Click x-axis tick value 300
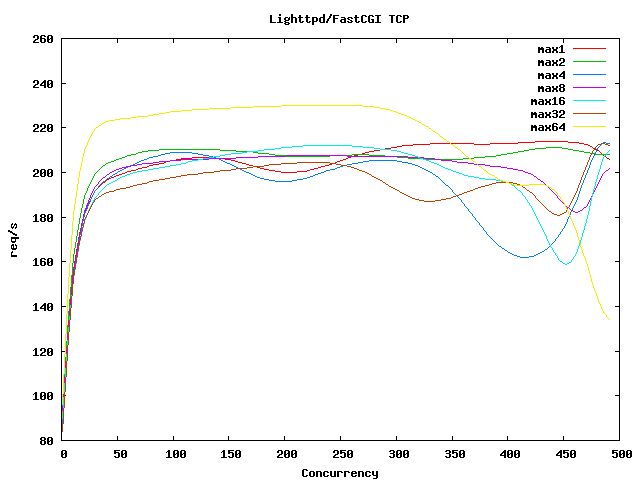This screenshot has width=640, height=480. click(398, 454)
